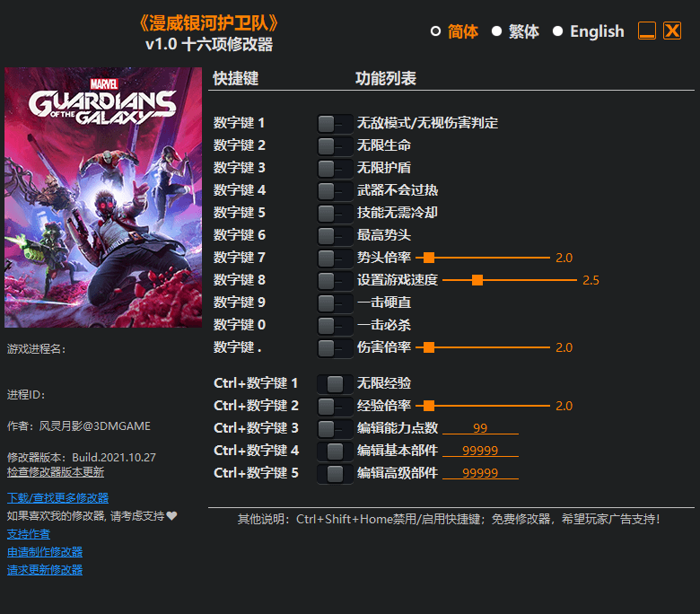Image resolution: width=700 pixels, height=614 pixels.
Task: Select 简体 language radio button
Action: [x=435, y=31]
